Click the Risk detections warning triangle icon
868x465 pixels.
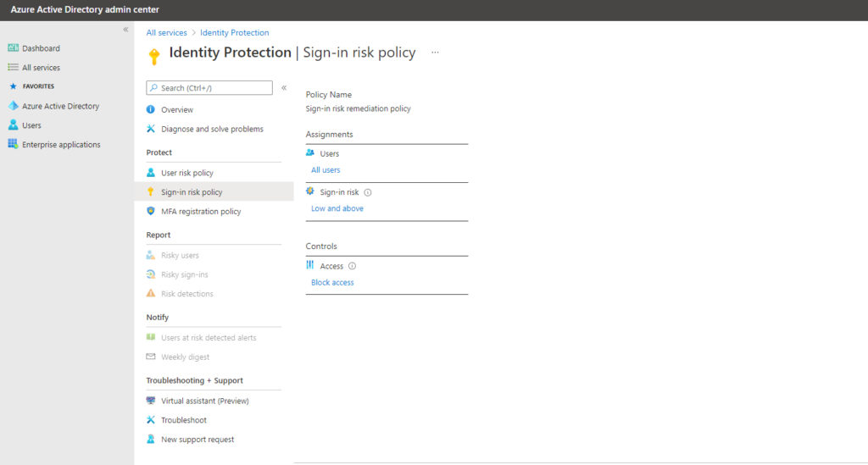[151, 293]
